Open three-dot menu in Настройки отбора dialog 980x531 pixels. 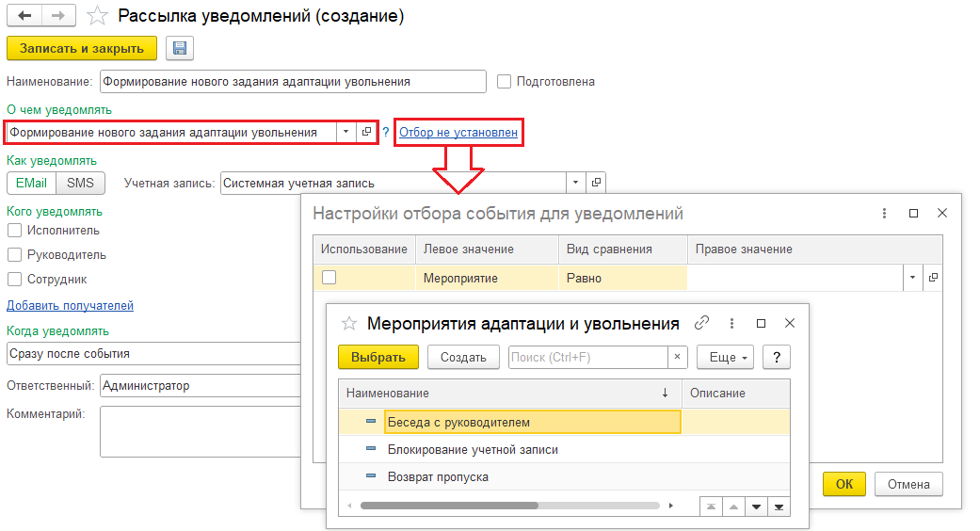point(883,214)
